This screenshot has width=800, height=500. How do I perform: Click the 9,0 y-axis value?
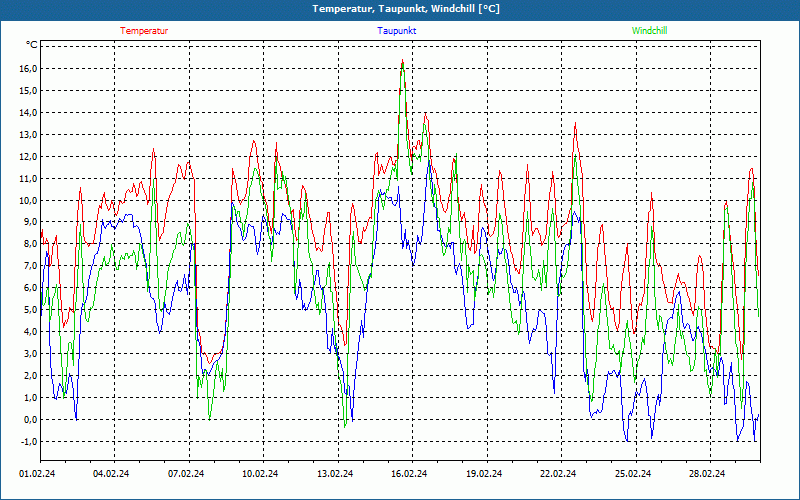[x=30, y=221]
